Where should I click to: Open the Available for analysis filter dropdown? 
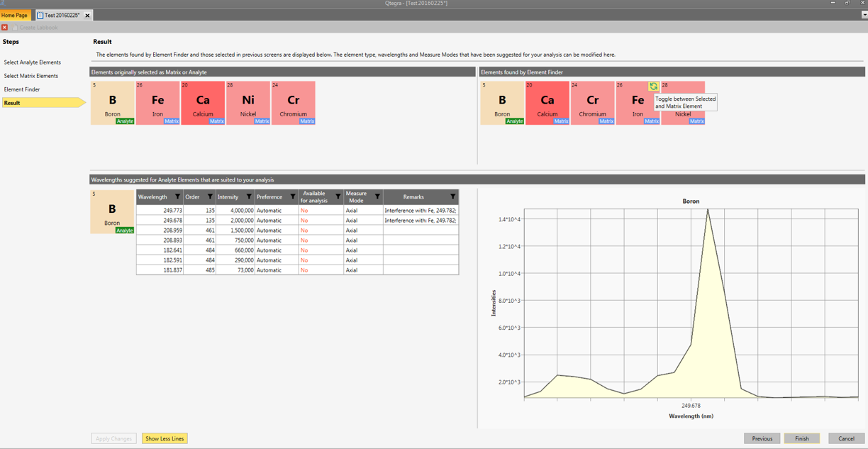(338, 196)
